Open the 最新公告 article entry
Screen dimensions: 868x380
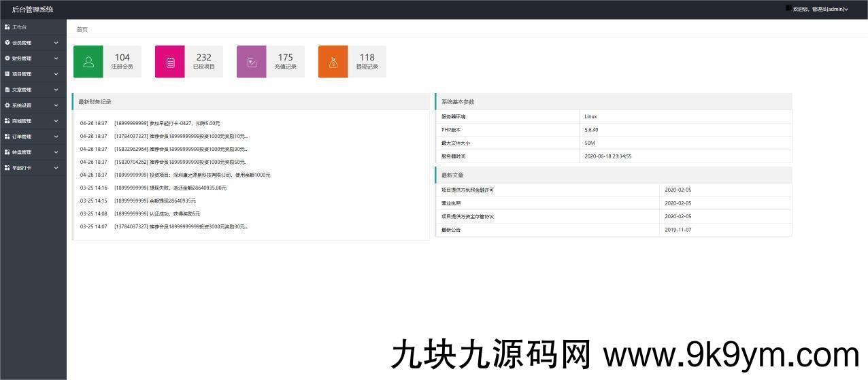451,230
